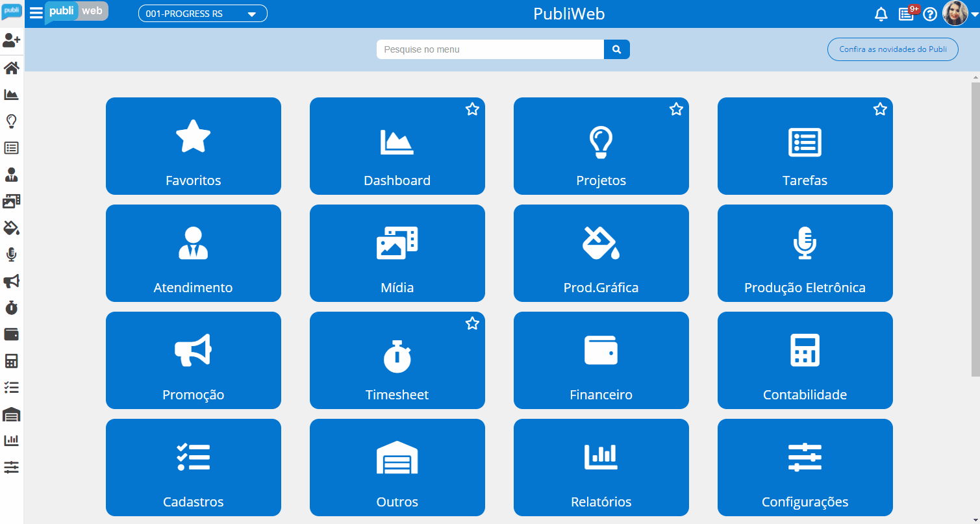This screenshot has width=980, height=524.
Task: Open Financeiro from the sidebar wallet icon
Action: point(11,334)
